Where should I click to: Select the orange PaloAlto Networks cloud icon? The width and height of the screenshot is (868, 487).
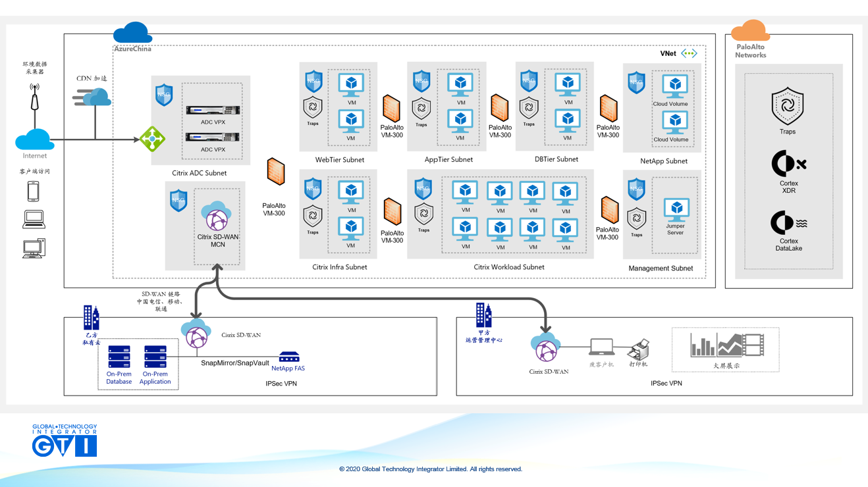click(750, 32)
